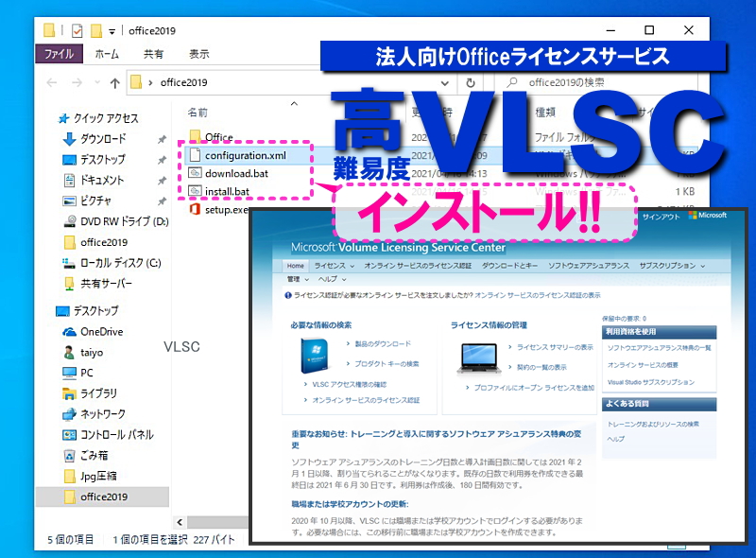The width and height of the screenshot is (756, 558).
Task: Open taiyo user folder
Action: pyautogui.click(x=83, y=353)
